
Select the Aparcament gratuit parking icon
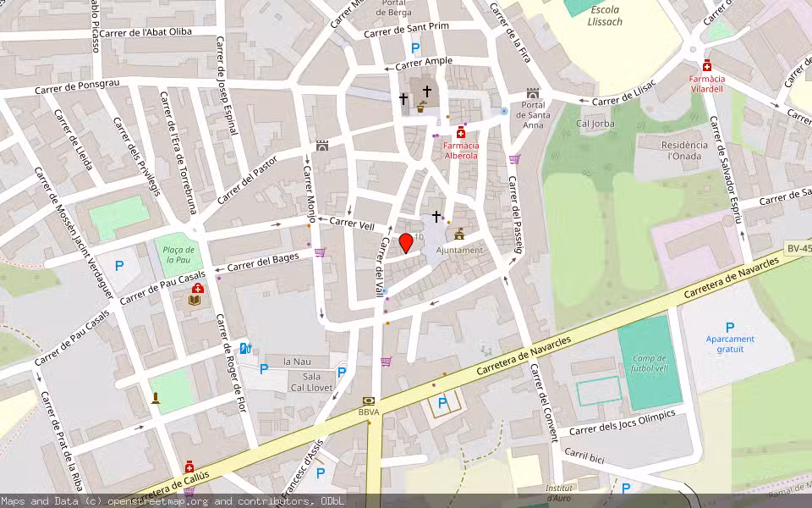pos(730,327)
